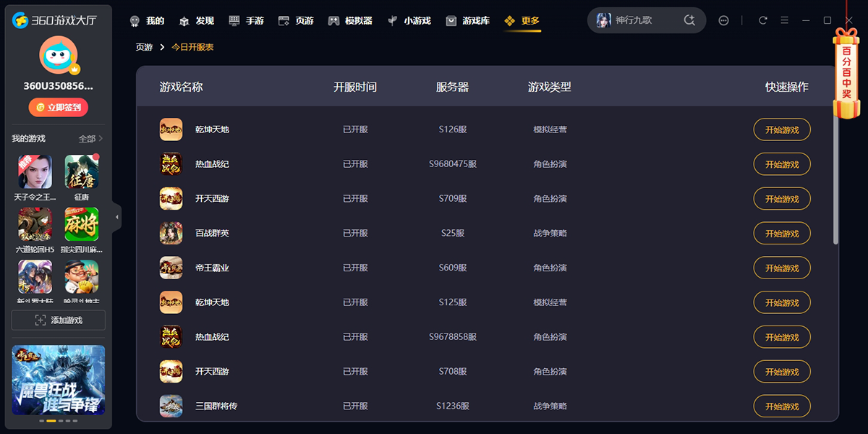The width and height of the screenshot is (868, 434).
Task: Open the 更多 menu in top navigation
Action: tap(522, 21)
